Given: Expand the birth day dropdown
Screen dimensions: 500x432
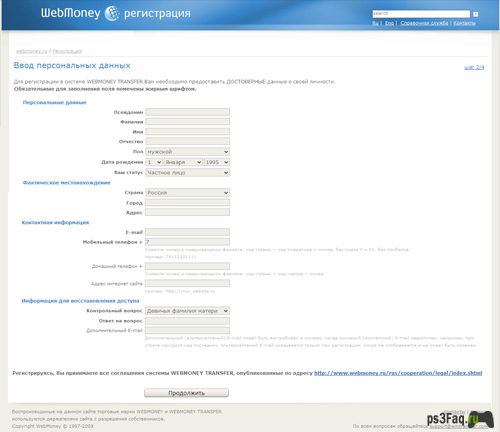Looking at the screenshot, I should 154,162.
